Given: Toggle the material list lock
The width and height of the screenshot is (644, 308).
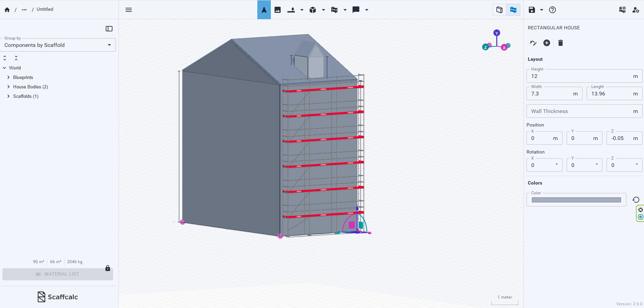Looking at the screenshot, I should point(108,268).
